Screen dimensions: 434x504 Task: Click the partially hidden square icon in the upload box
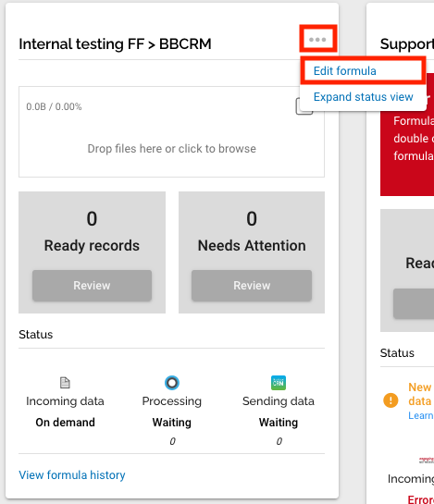click(x=304, y=107)
